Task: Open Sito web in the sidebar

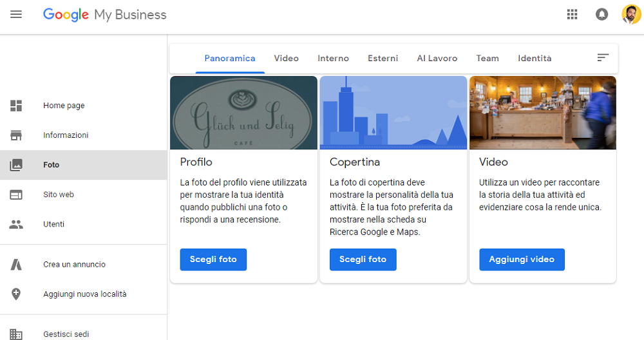Action: pyautogui.click(x=83, y=194)
